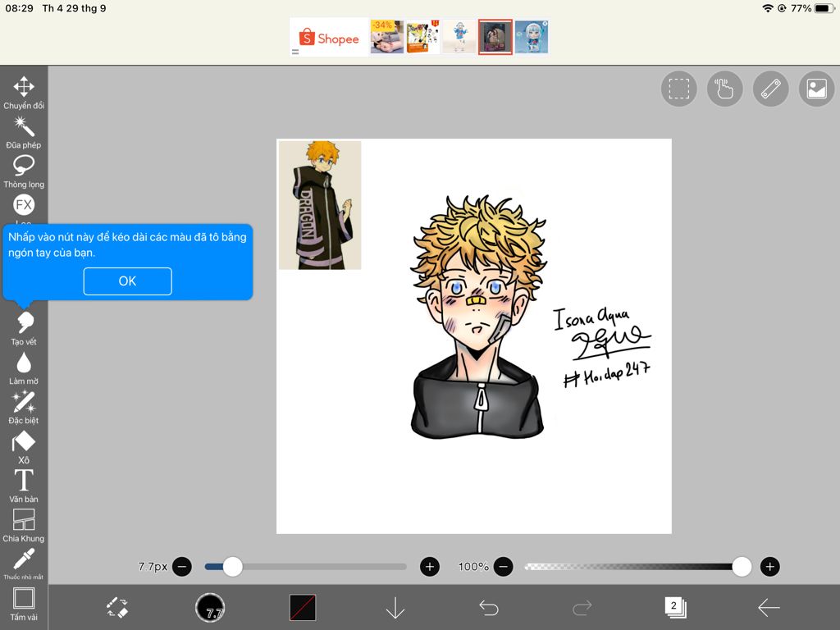Open the comic book ad thumbnail
This screenshot has height=630, width=840.
422,37
